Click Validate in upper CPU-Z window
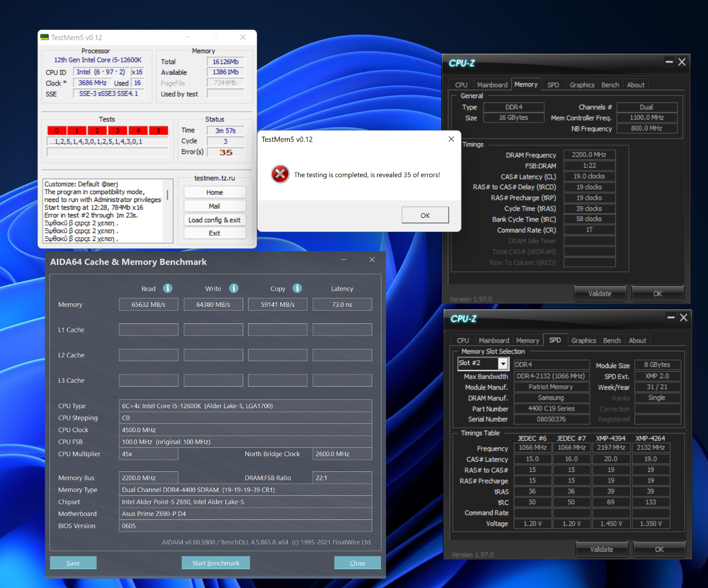Screen dimensions: 708x588 (600, 294)
